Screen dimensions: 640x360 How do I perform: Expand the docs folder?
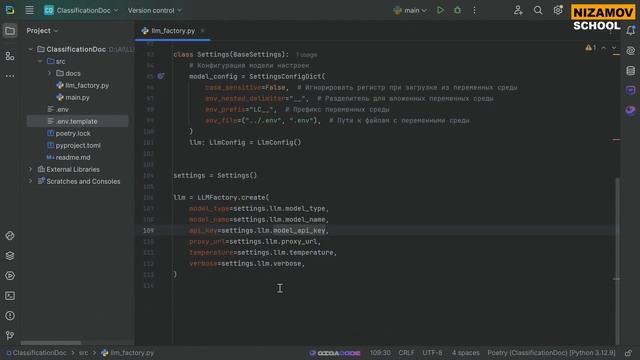49,73
